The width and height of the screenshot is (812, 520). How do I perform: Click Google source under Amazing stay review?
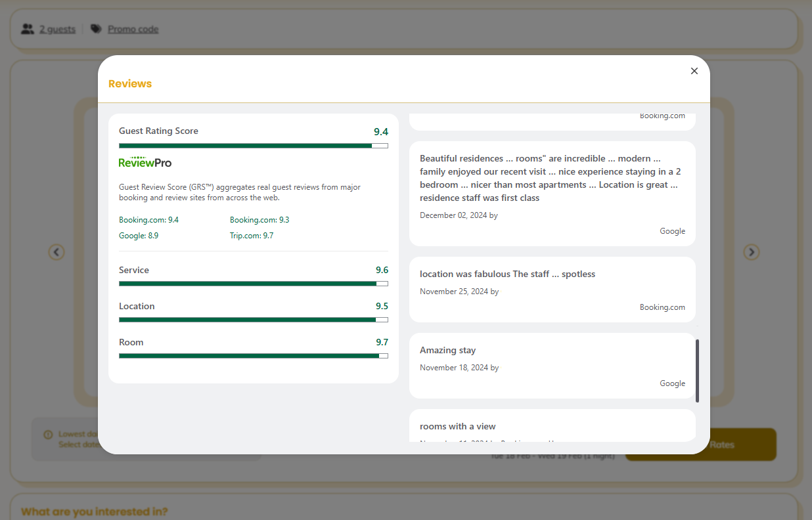pos(673,383)
